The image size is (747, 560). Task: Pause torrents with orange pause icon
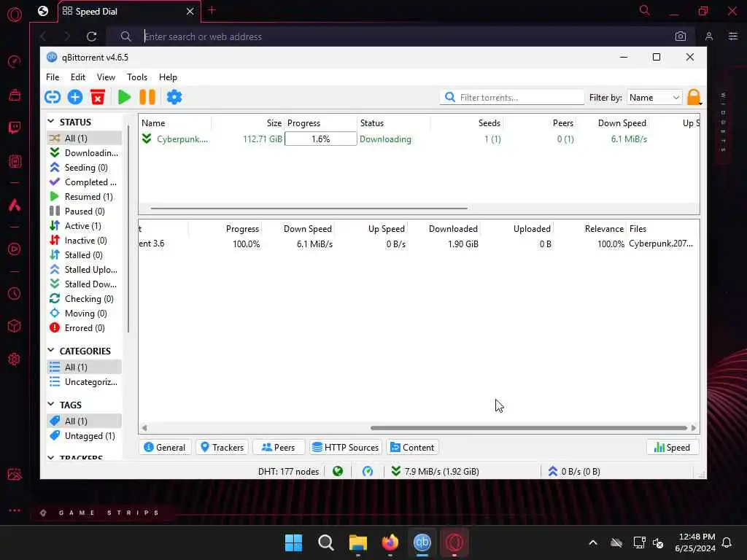(147, 97)
